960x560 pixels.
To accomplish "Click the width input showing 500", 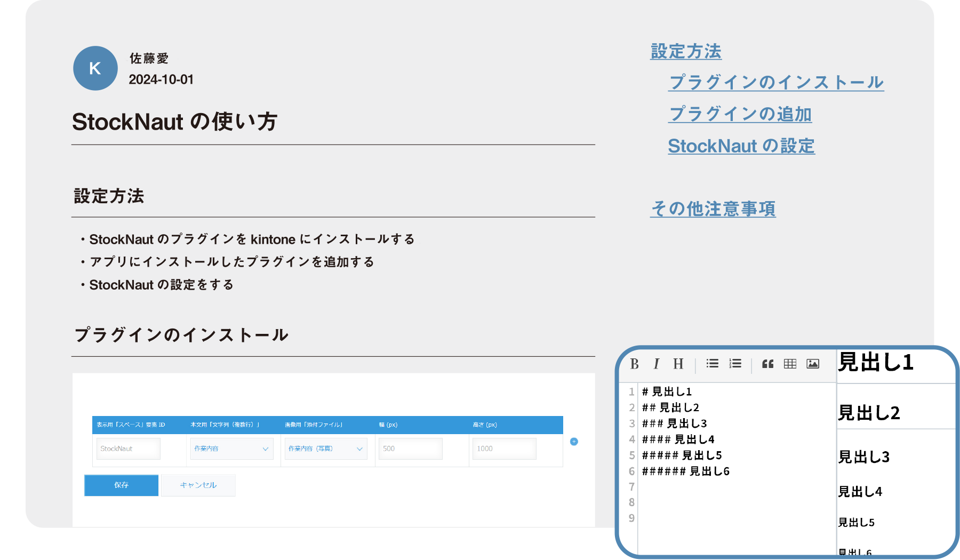I will click(410, 449).
